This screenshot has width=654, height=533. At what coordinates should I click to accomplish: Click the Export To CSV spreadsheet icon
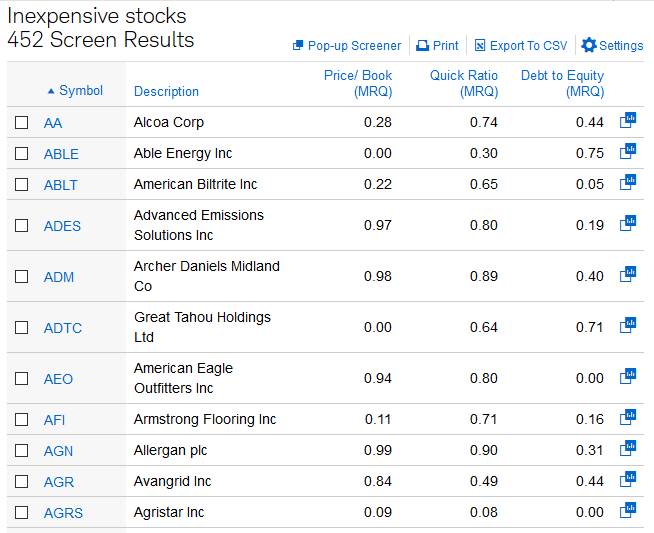pyautogui.click(x=480, y=45)
